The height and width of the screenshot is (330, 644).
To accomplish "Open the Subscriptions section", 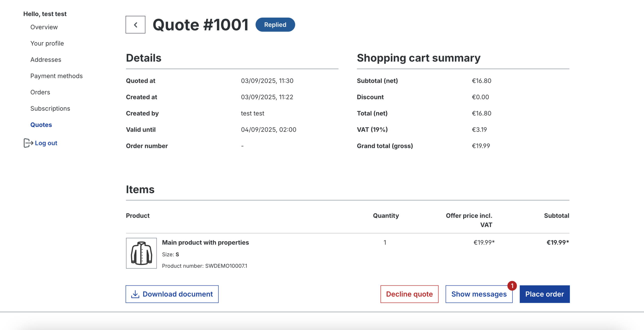I will (50, 108).
